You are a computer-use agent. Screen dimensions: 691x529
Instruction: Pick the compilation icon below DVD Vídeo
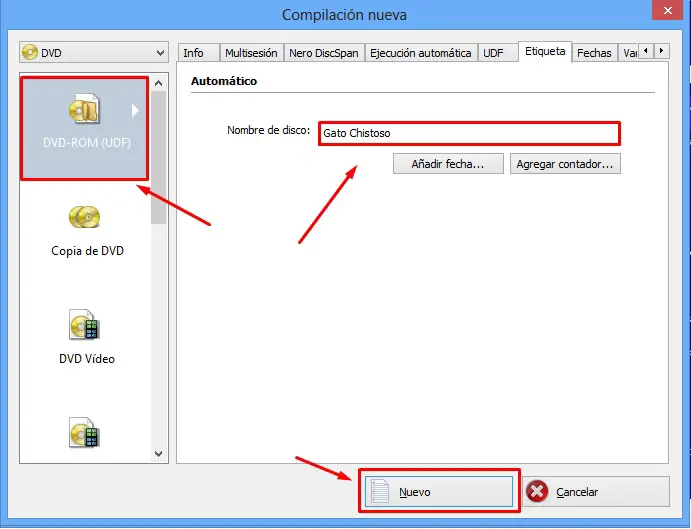[84, 432]
